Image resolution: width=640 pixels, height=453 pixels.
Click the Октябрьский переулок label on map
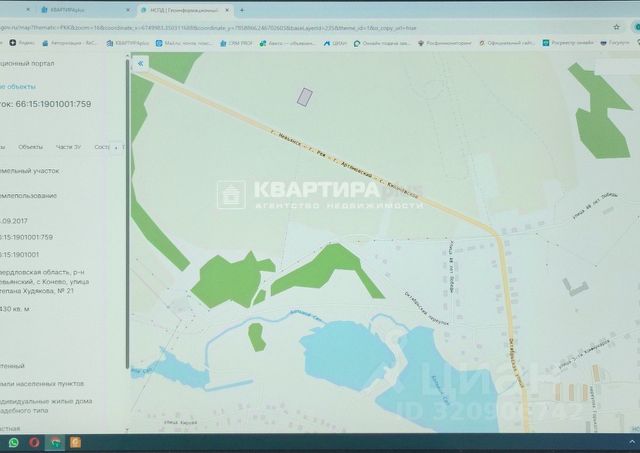coord(426,308)
